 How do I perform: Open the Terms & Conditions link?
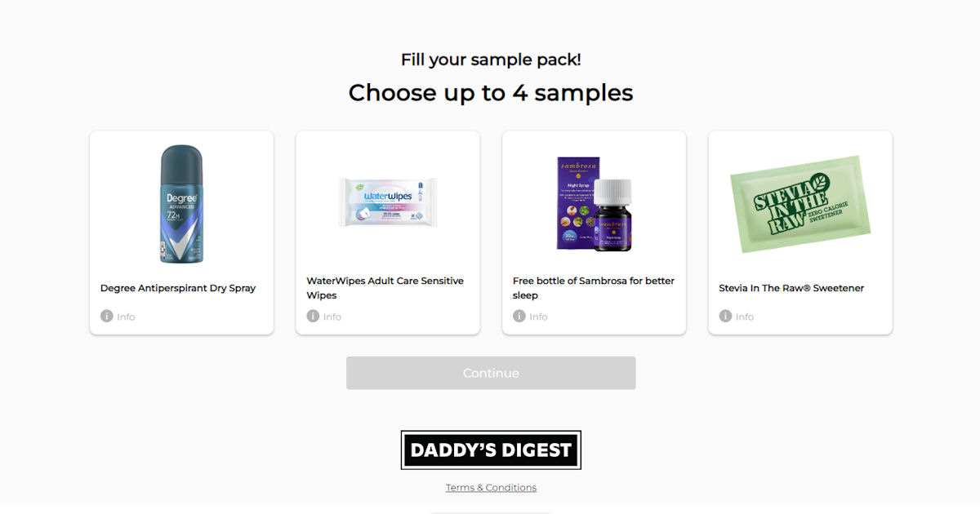coord(491,487)
